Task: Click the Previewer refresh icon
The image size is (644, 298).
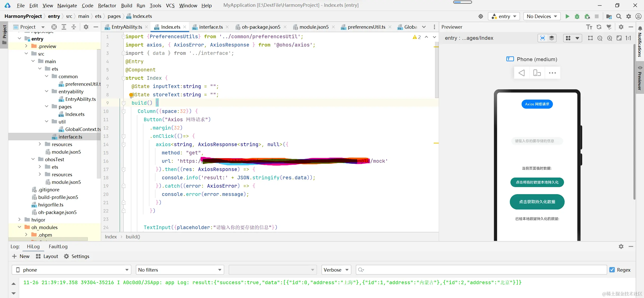Action: (x=599, y=27)
